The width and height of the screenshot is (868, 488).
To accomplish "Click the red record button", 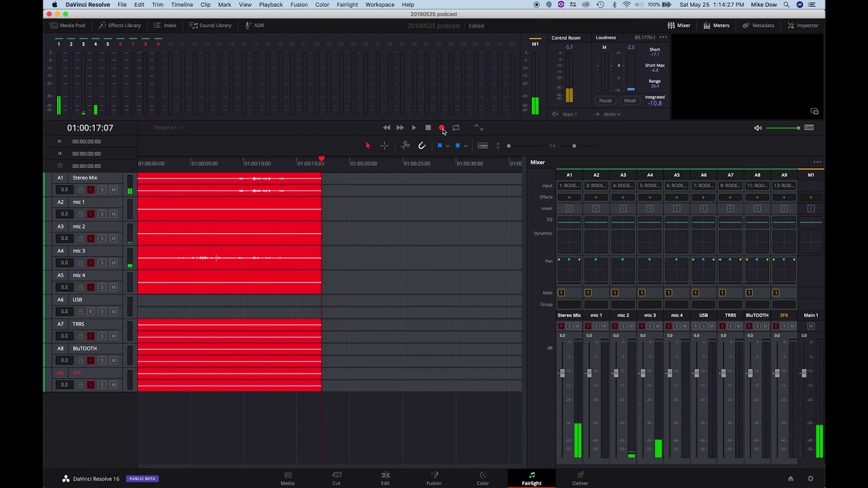I will [441, 127].
